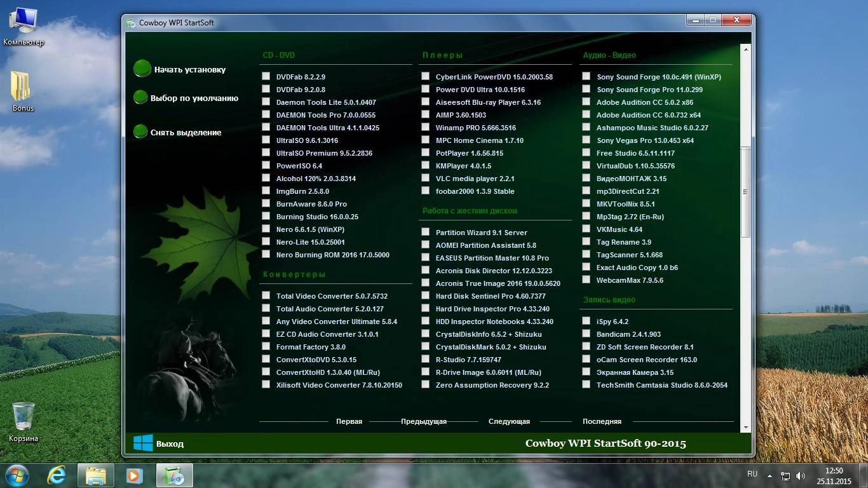Image resolution: width=868 pixels, height=488 pixels.
Task: Click the 'Снять выделение' label
Action: (186, 133)
